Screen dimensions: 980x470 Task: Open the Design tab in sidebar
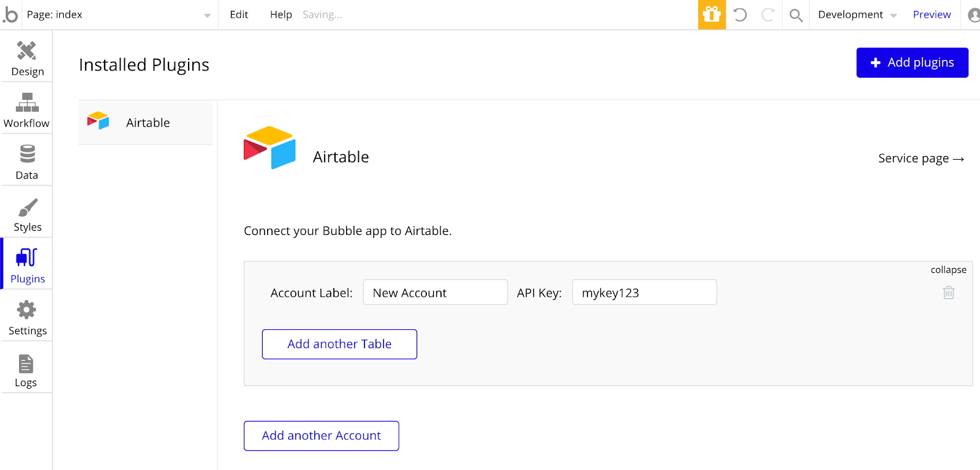coord(27,59)
